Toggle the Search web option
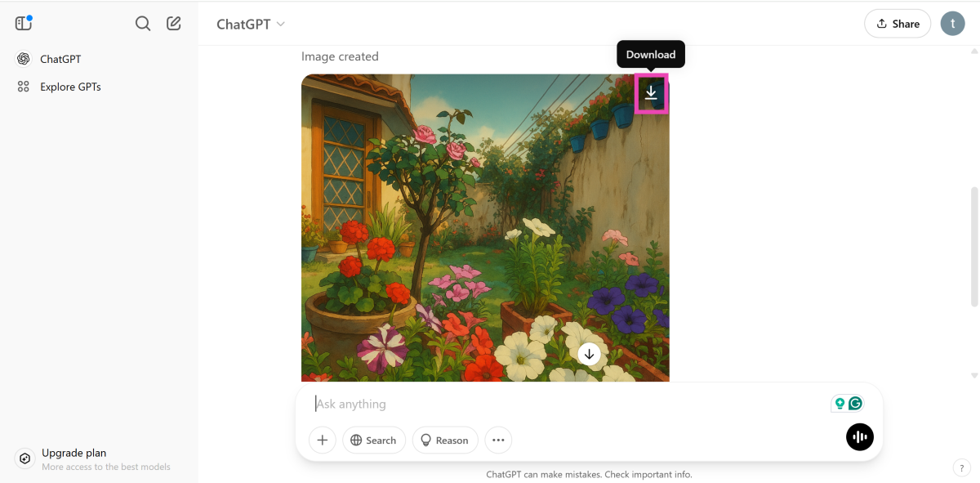 coord(374,440)
